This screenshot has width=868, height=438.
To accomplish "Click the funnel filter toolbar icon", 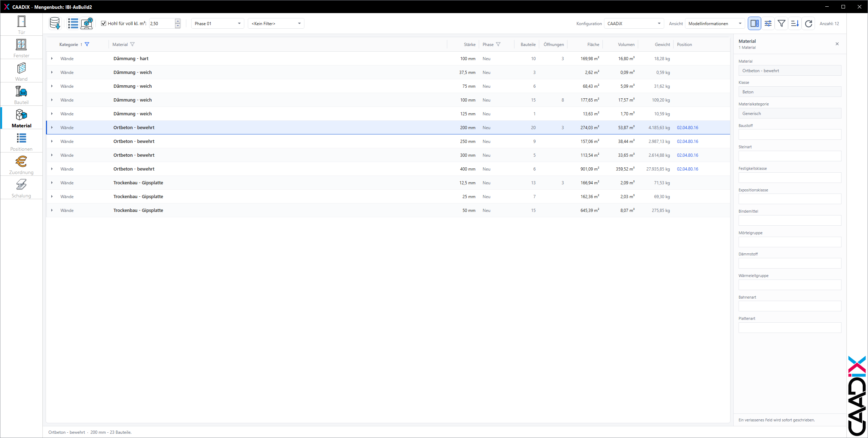I will coord(781,23).
